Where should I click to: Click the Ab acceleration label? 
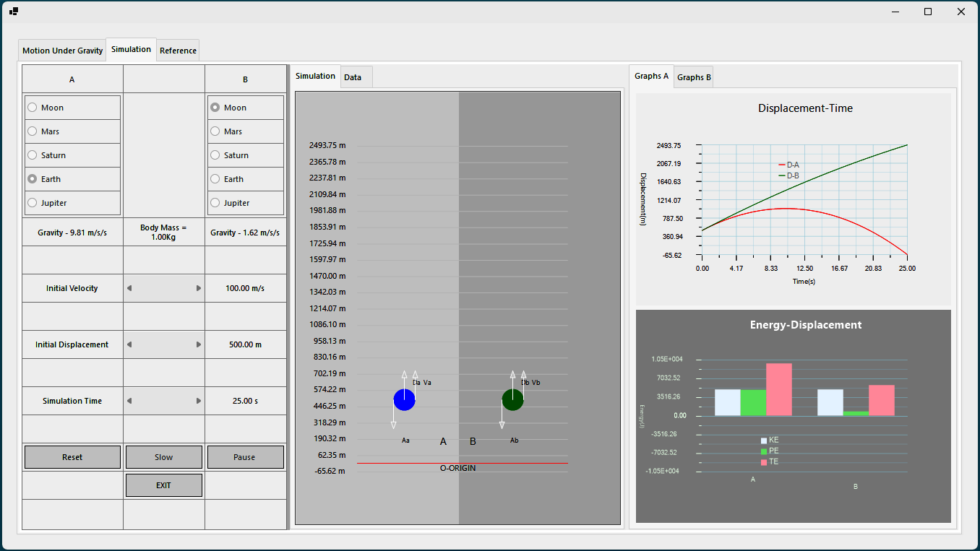(514, 440)
